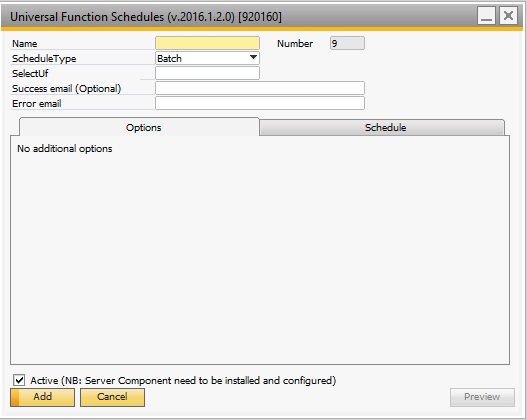This screenshot has width=527, height=420.
Task: Click the Error email input box
Action: point(260,103)
